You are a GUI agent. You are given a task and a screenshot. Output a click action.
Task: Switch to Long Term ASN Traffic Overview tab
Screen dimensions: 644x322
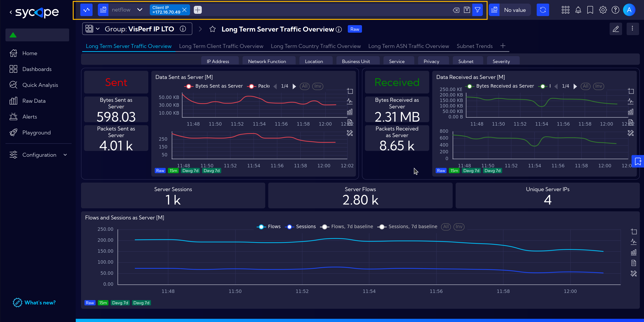409,46
